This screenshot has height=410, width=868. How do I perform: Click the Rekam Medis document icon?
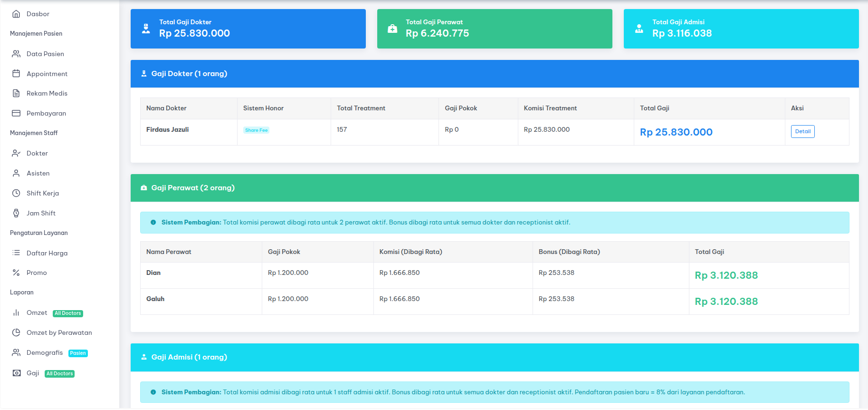point(16,93)
